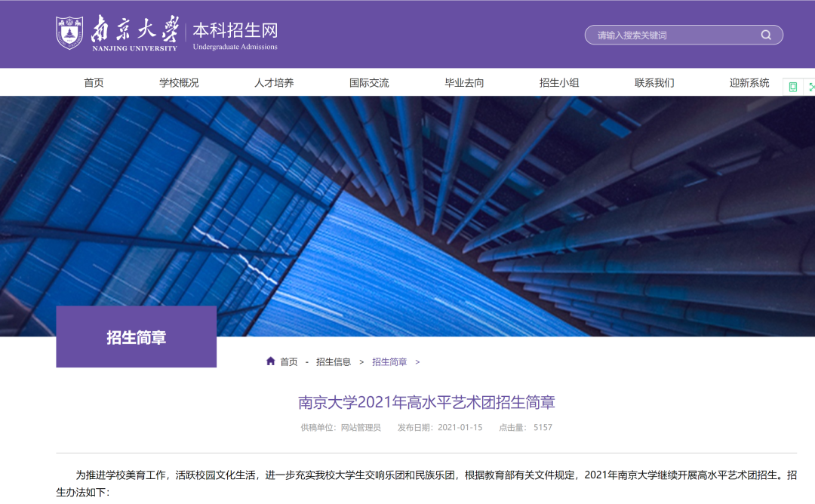Screen dimensions: 815x504
Task: Click the green fullscreen expand icon
Action: click(x=811, y=87)
